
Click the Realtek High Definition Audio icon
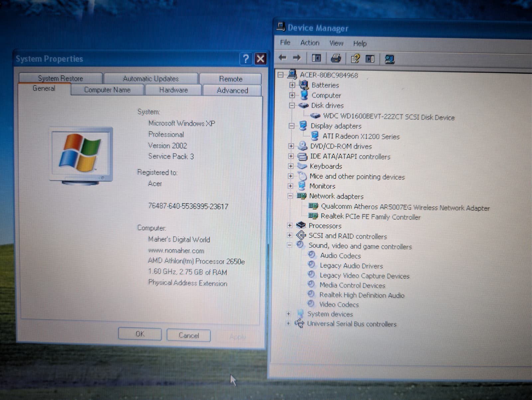(311, 294)
